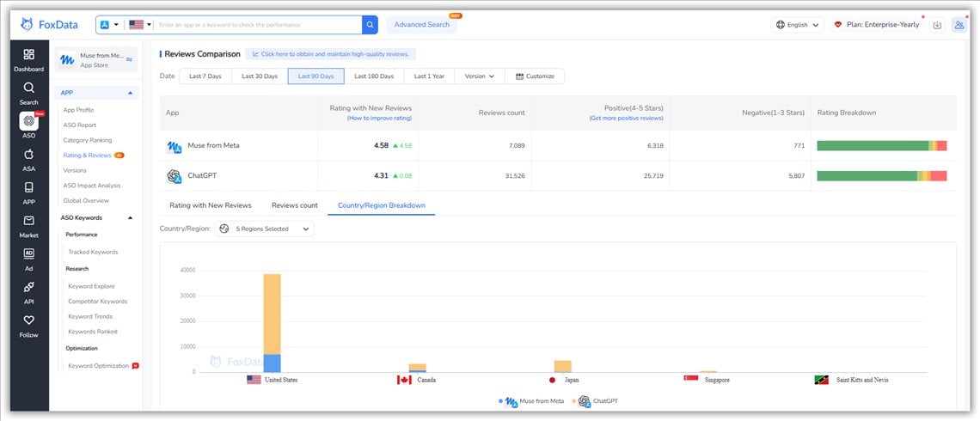Click obtain high-quality reviews banner link
980x421 pixels.
[x=331, y=54]
